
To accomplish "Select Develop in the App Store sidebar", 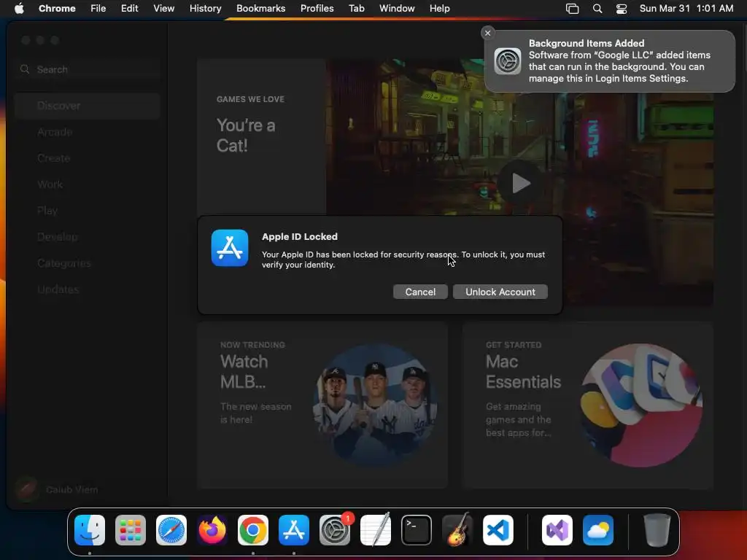I will pyautogui.click(x=88, y=237).
